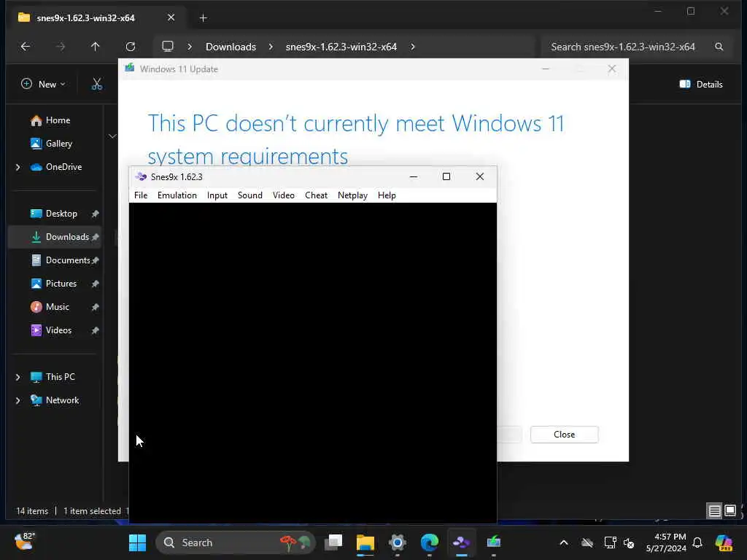Go forward in File Explorer
The image size is (747, 560).
(61, 47)
